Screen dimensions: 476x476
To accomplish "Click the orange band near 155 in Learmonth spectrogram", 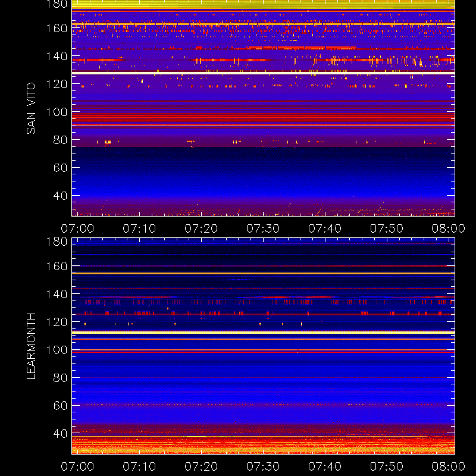I will pos(263,274).
